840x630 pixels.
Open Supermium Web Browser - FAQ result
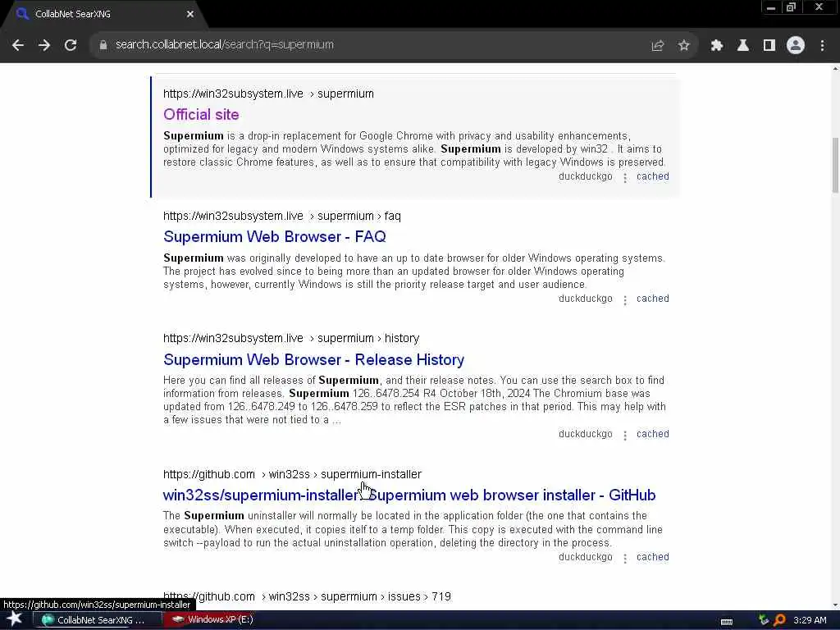[x=274, y=236]
